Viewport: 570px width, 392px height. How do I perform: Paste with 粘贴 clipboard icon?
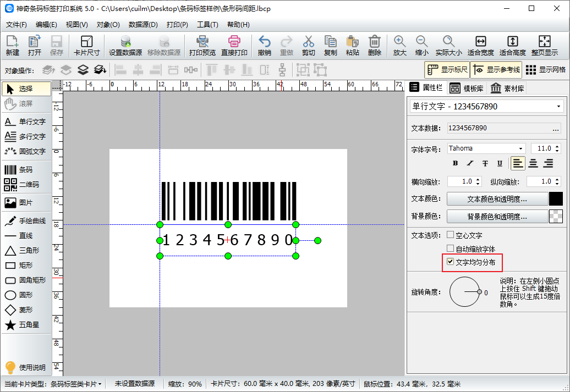352,46
